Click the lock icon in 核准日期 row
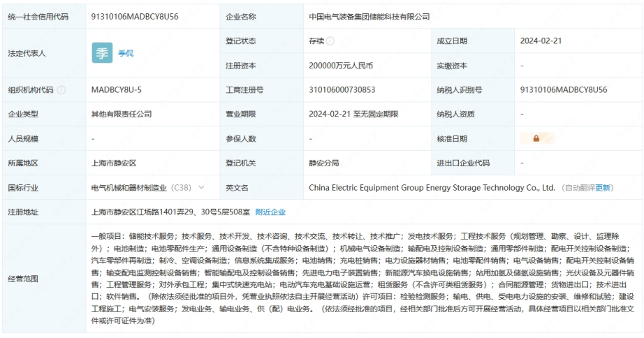This screenshot has width=644, height=338. coord(536,138)
